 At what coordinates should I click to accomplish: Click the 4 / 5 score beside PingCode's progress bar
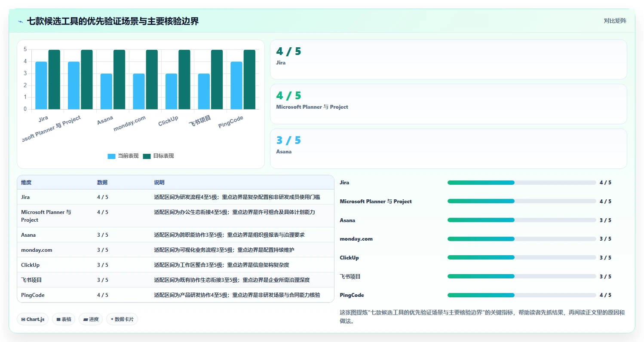click(605, 295)
